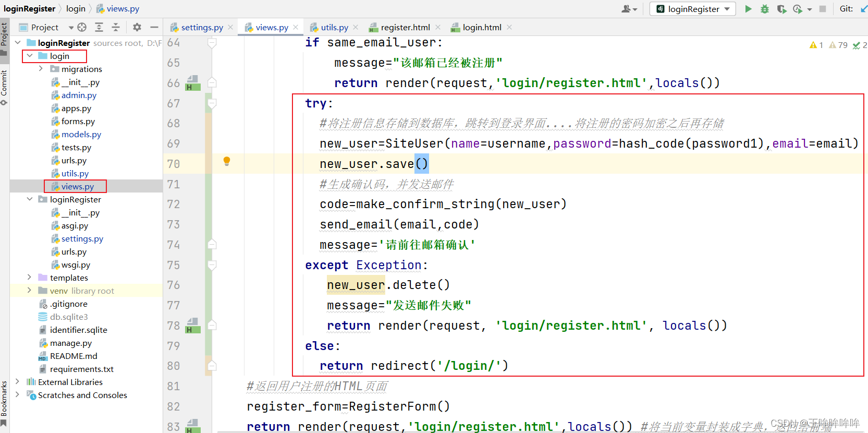Expand External Libraries node
868x433 pixels.
click(x=18, y=381)
